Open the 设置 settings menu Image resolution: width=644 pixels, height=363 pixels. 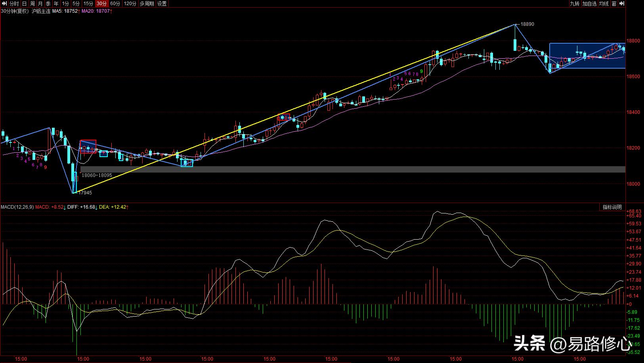tap(162, 4)
